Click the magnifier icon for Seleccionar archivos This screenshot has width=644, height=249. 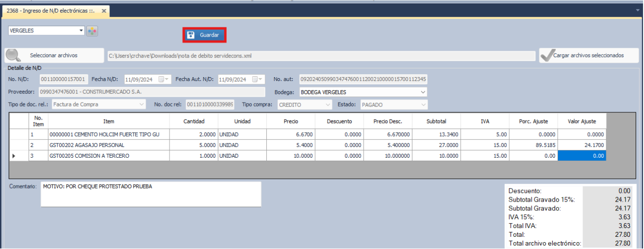click(x=13, y=56)
